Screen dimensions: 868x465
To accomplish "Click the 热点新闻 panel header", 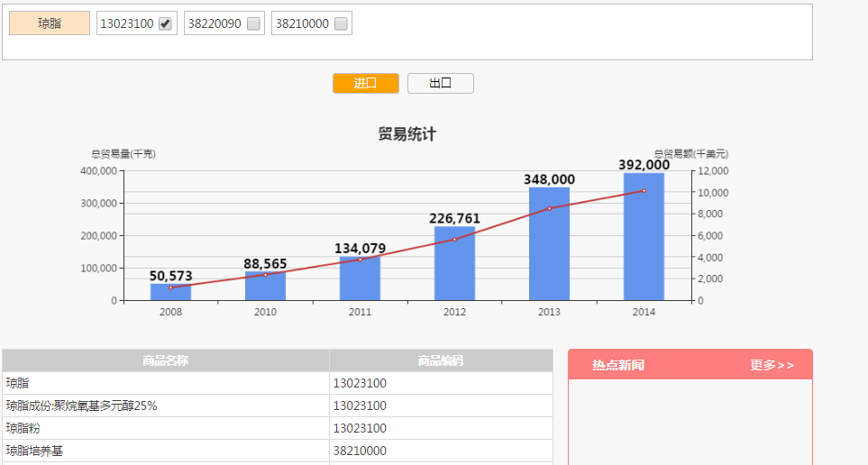I will 618,365.
